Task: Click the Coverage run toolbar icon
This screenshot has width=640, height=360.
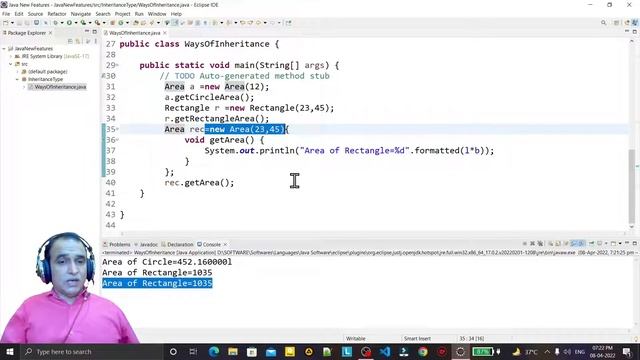Action: (x=83, y=23)
